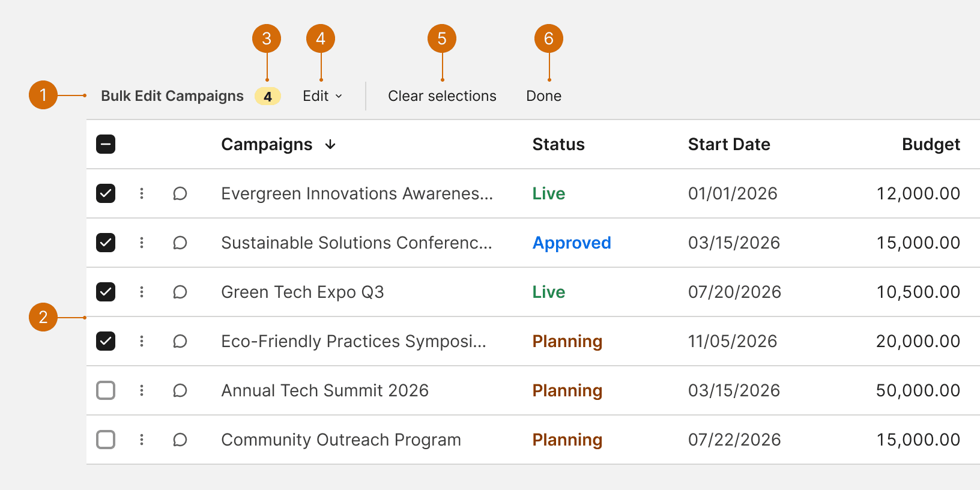Screen dimensions: 980x490
Task: Click the Start Date column header
Action: (x=729, y=144)
